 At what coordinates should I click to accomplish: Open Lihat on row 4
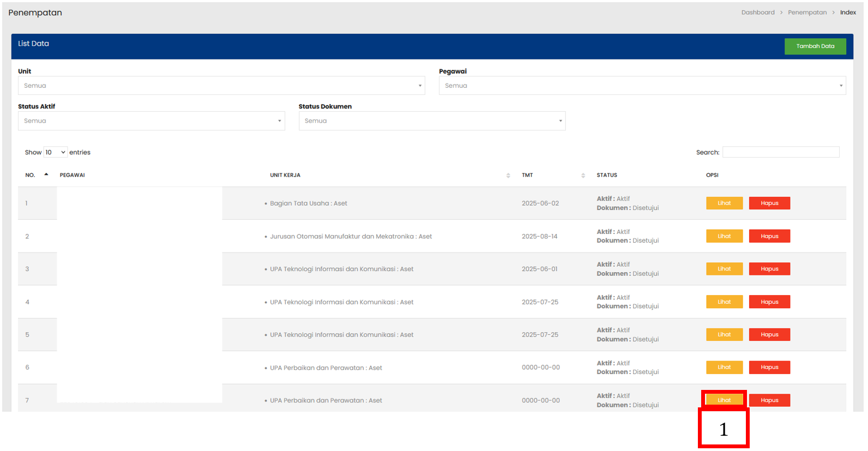point(724,302)
